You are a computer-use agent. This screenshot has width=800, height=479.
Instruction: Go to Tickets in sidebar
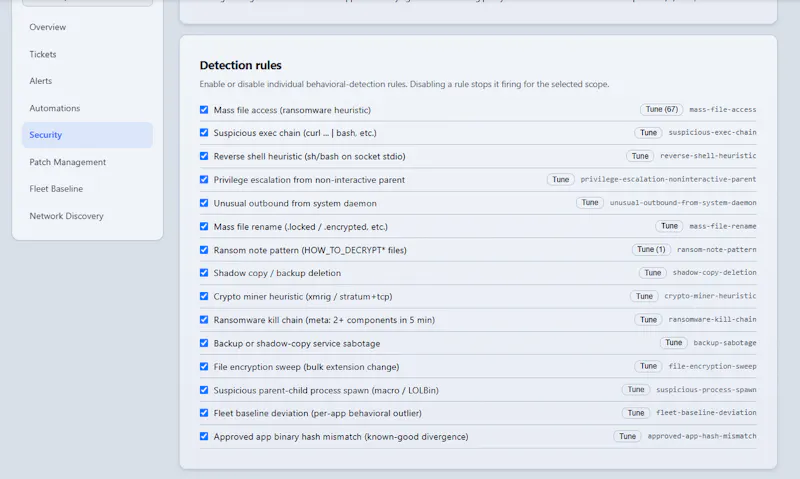pyautogui.click(x=87, y=54)
